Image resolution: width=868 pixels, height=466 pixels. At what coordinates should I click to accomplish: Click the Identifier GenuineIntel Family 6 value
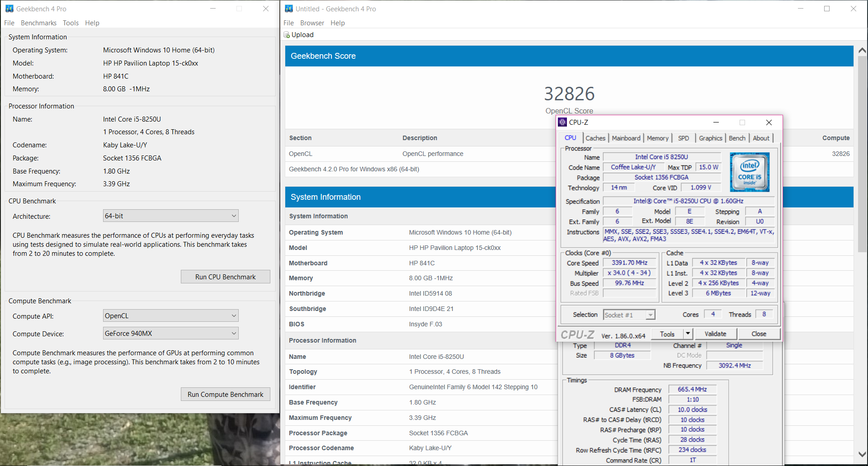tap(473, 387)
